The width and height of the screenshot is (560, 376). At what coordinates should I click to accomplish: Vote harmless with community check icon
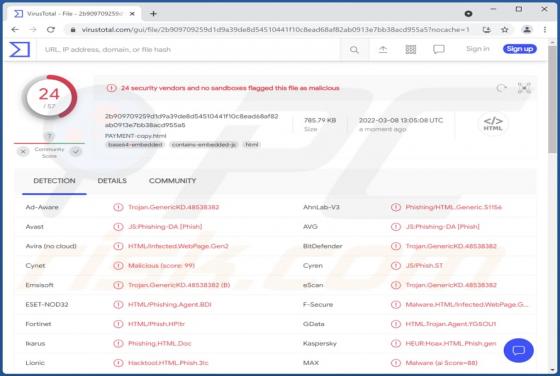pyautogui.click(x=76, y=151)
